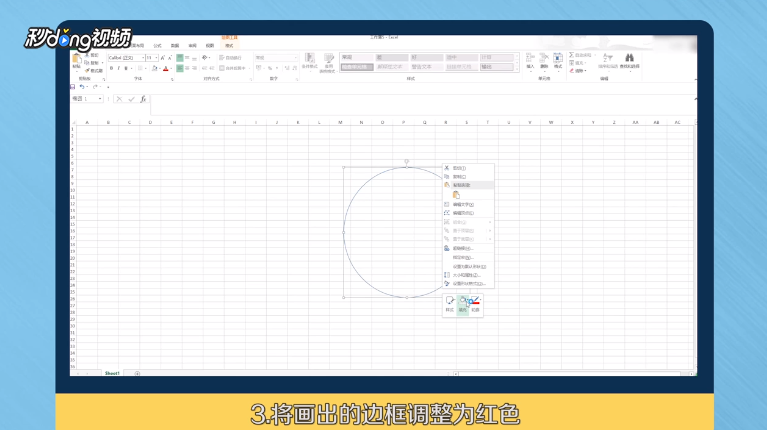Open the View ribbon tab

(x=210, y=45)
